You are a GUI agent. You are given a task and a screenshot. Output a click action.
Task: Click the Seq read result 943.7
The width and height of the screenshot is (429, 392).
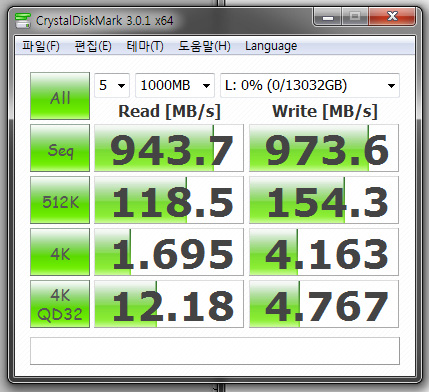pos(169,148)
